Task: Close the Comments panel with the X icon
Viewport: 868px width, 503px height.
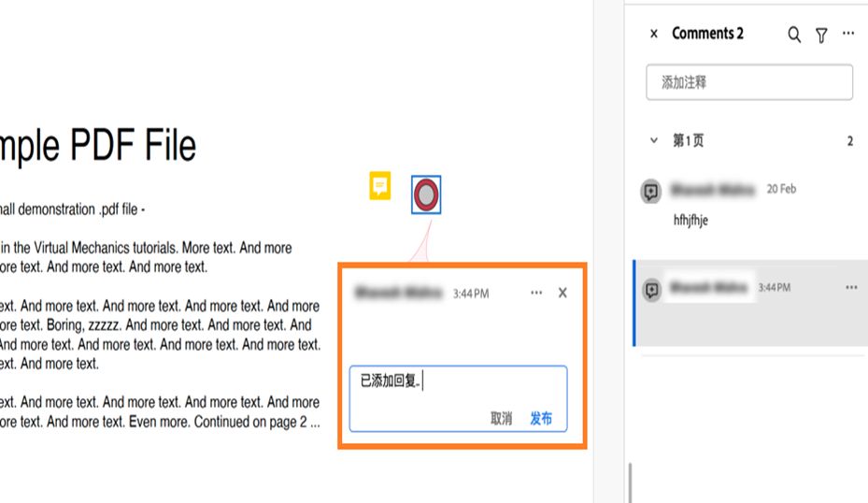Action: [x=654, y=34]
